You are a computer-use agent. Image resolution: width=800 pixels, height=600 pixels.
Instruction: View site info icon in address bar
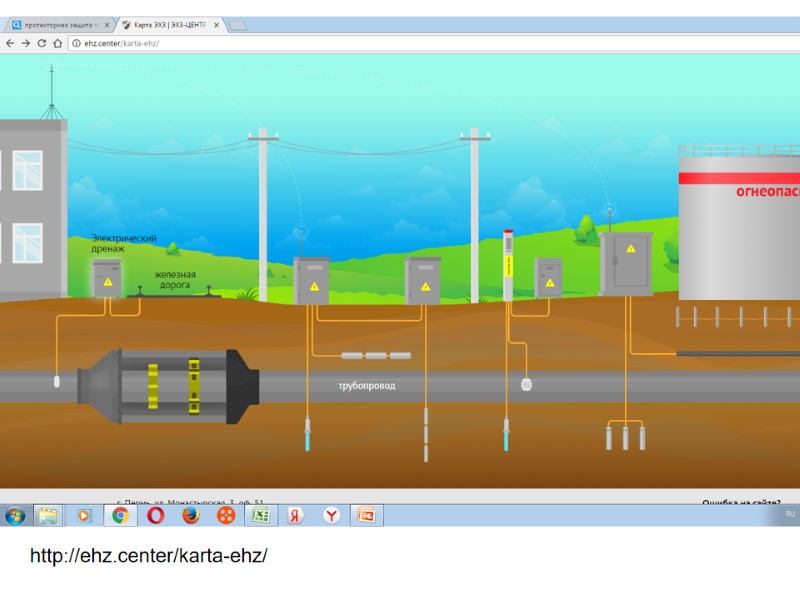pyautogui.click(x=76, y=43)
